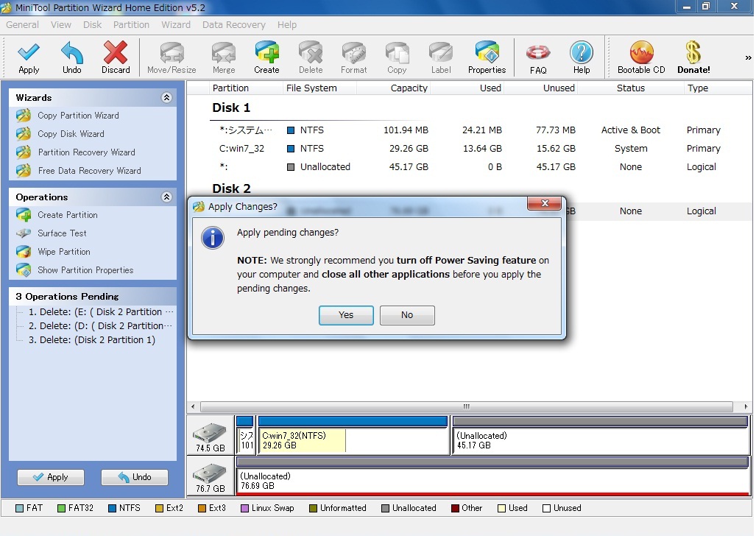Screen dimensions: 756x536
Task: Click the Donate dollar icon
Action: [x=693, y=57]
